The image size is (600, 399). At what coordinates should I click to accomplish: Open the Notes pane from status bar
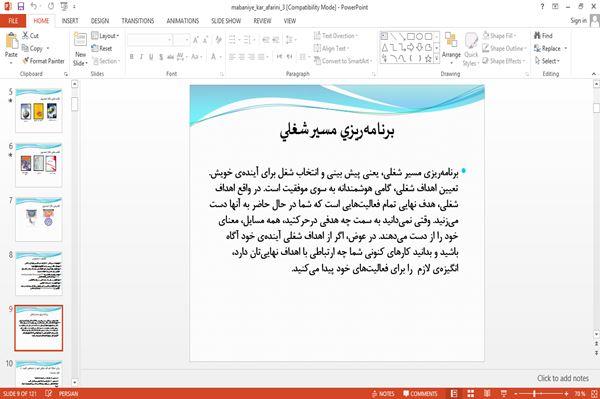pos(383,394)
